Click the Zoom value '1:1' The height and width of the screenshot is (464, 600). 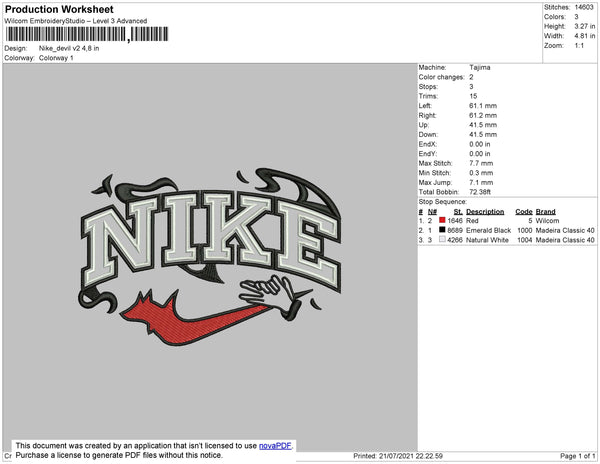579,46
